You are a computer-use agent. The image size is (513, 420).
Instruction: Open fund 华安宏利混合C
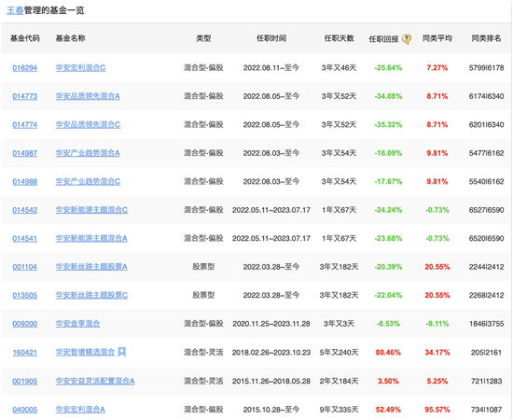[x=80, y=68]
